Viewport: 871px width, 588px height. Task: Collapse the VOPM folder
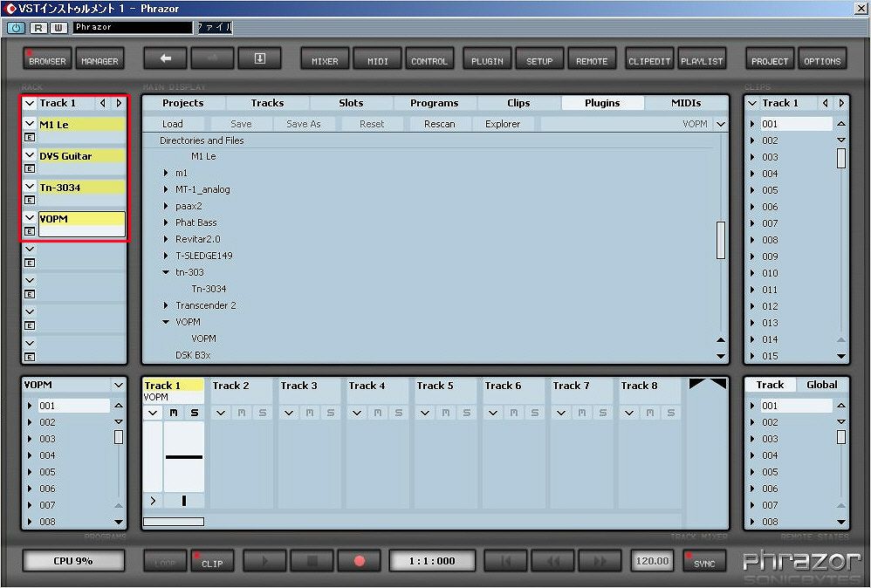point(166,322)
